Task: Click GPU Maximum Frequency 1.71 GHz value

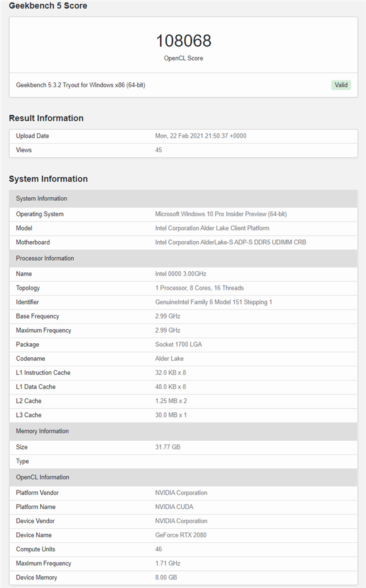Action: tap(168, 563)
